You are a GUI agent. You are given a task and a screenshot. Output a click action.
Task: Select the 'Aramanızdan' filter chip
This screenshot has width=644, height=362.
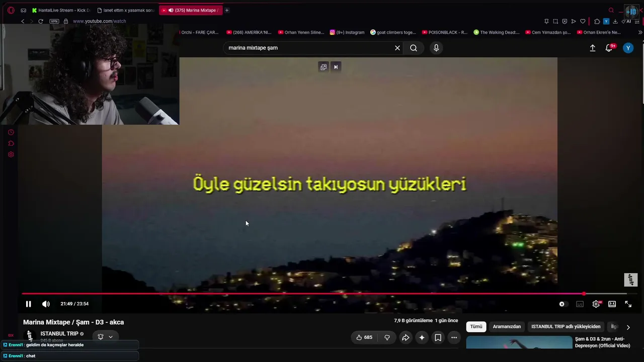pyautogui.click(x=507, y=327)
